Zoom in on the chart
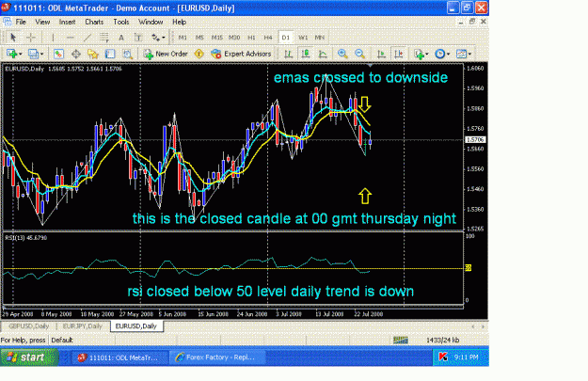588x381 pixels. [342, 54]
